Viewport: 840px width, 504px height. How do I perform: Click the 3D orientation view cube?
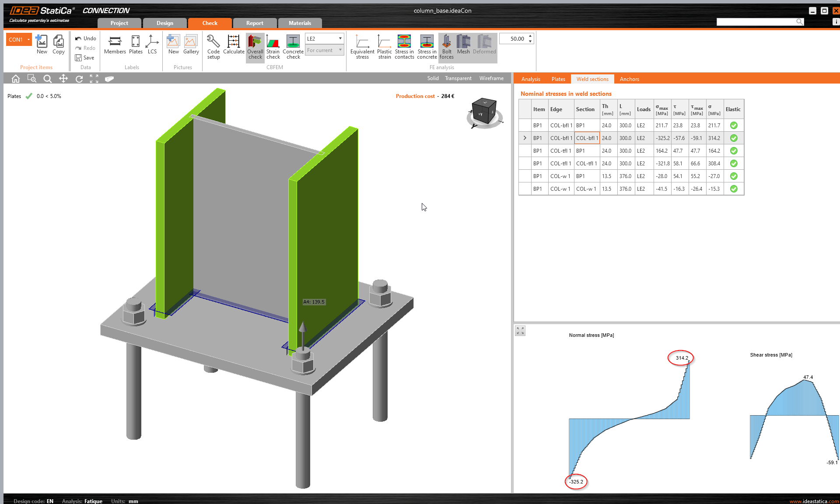pos(484,112)
